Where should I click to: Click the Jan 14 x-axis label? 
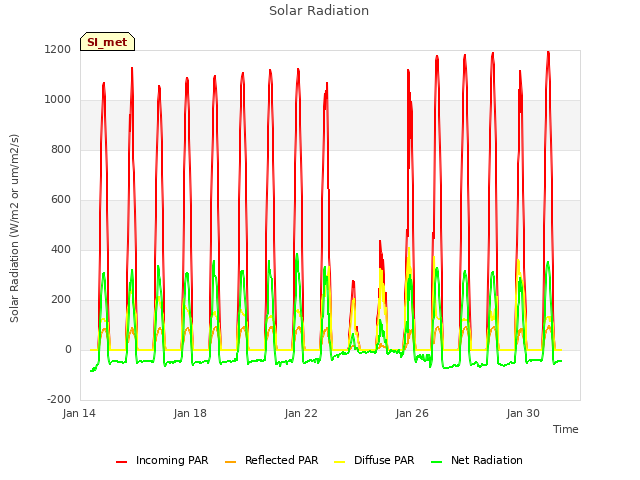point(79,413)
